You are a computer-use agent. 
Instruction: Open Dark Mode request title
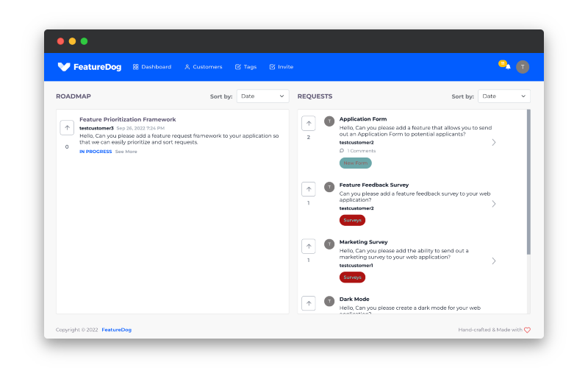[354, 300]
